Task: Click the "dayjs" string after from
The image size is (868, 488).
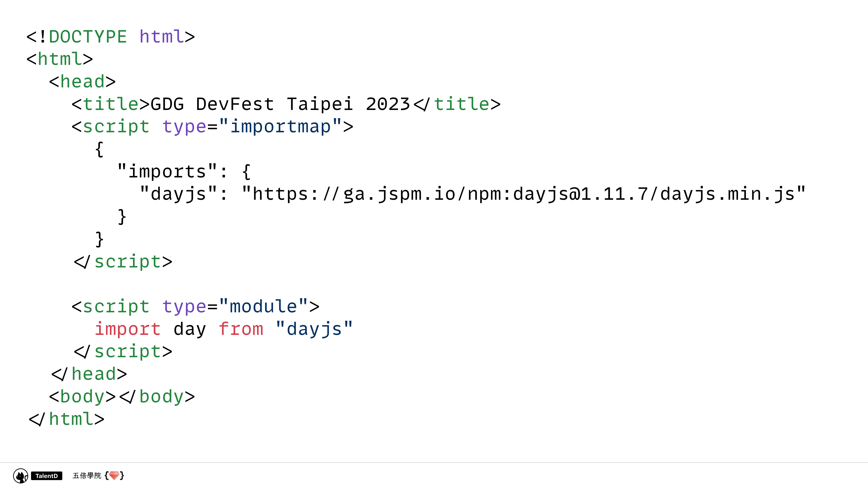Action: 314,329
